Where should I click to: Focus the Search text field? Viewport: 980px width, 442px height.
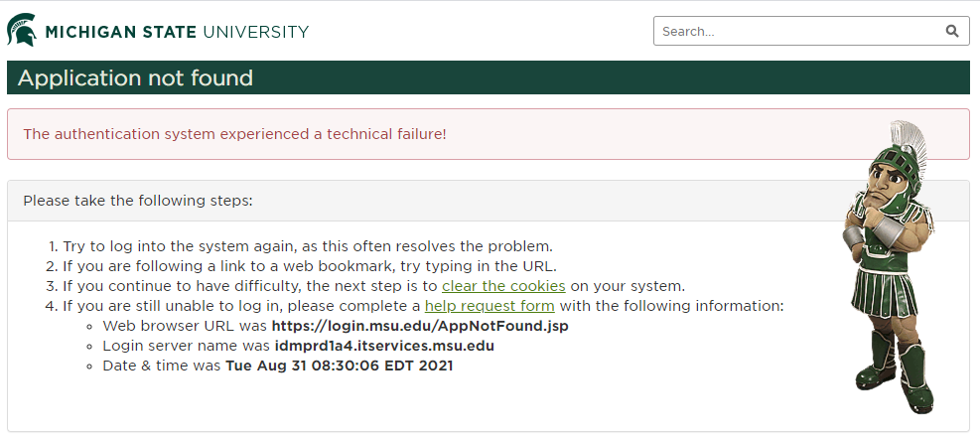(794, 31)
